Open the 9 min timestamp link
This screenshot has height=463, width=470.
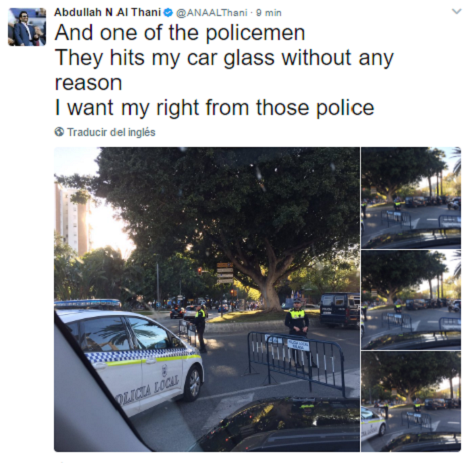[269, 13]
